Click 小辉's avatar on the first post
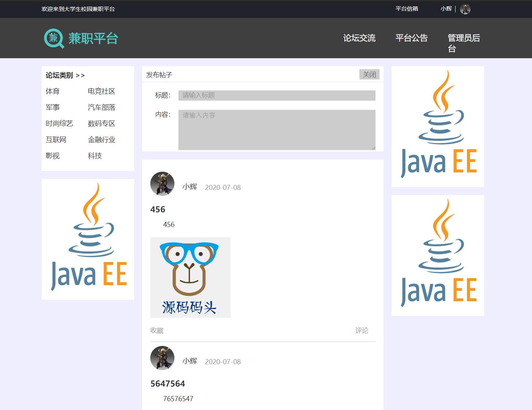The image size is (532, 410). point(162,184)
